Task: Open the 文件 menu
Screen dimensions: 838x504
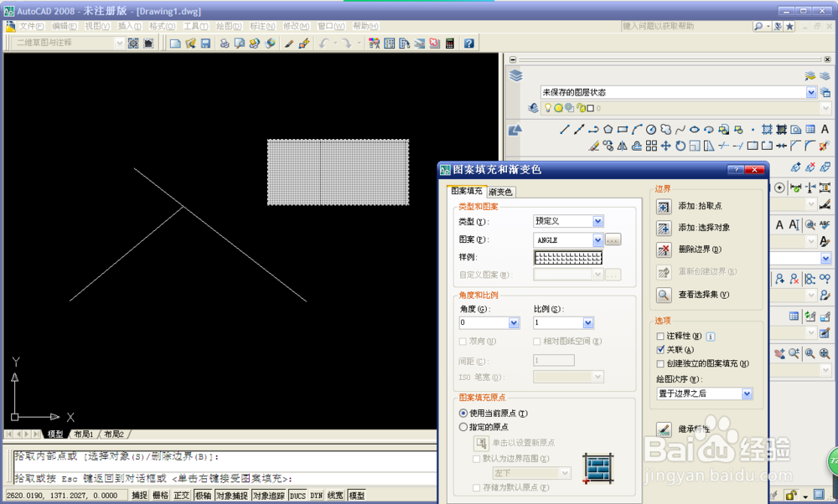Action: pos(32,26)
